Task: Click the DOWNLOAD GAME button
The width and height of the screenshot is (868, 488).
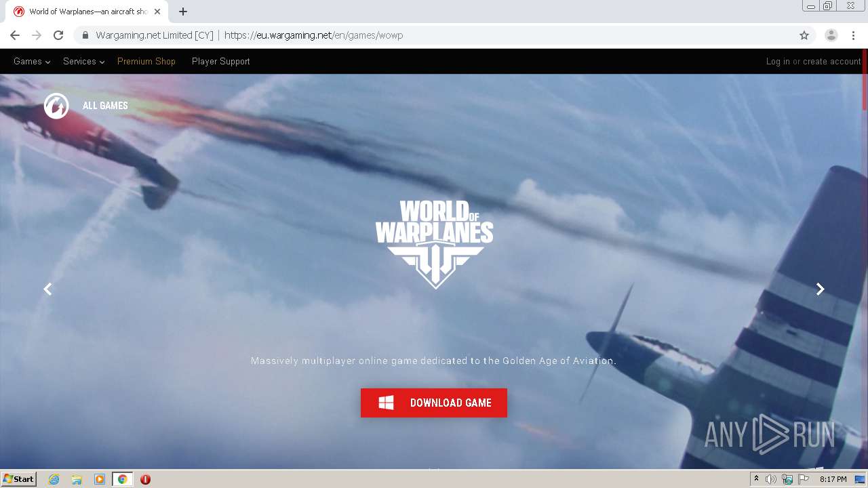Action: point(434,403)
